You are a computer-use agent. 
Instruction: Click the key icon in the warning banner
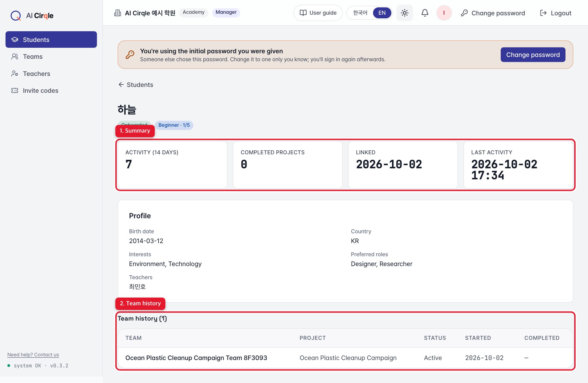pyautogui.click(x=130, y=54)
